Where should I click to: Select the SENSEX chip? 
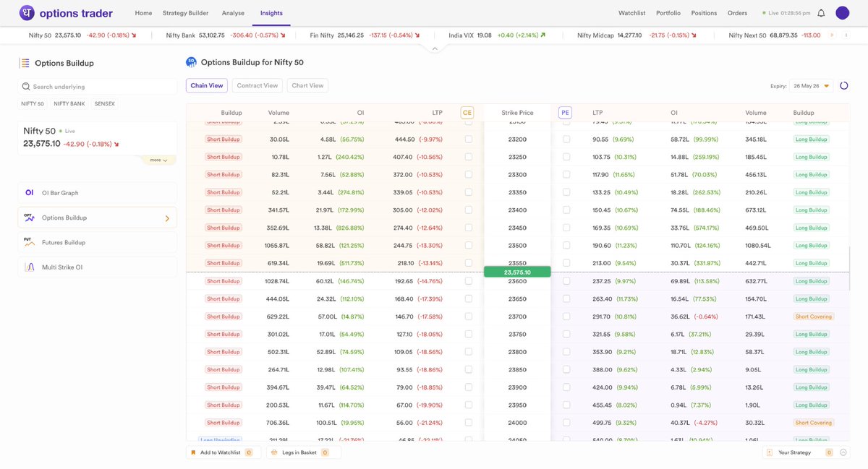pyautogui.click(x=105, y=103)
